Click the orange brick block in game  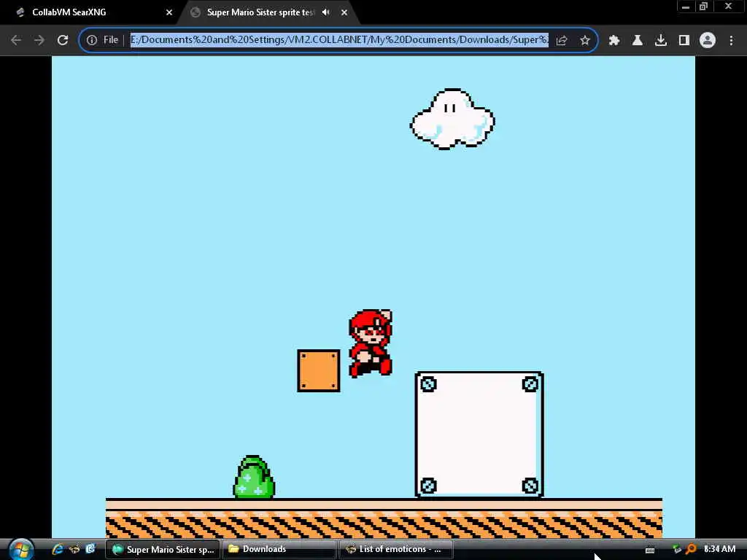coord(319,370)
